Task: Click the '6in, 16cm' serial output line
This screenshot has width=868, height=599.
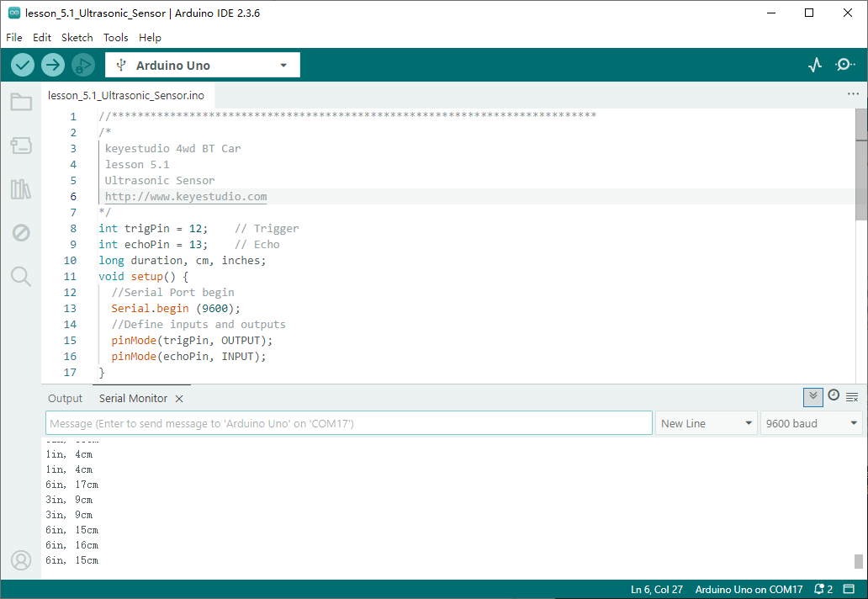Action: [72, 545]
